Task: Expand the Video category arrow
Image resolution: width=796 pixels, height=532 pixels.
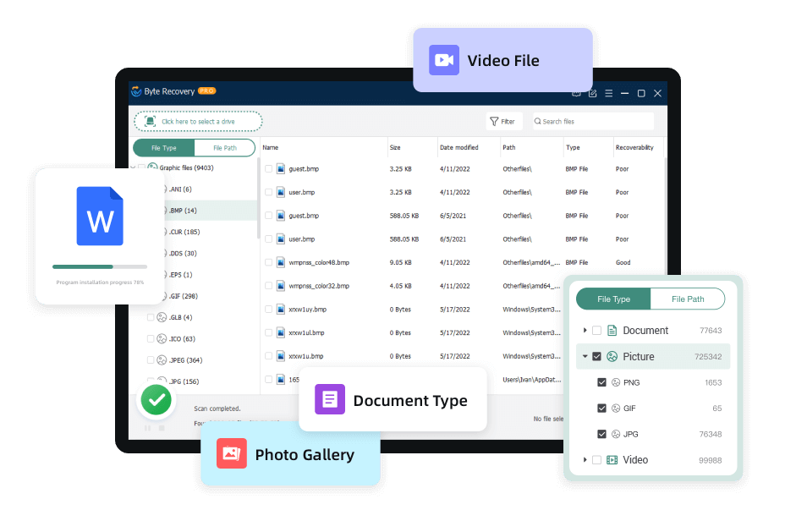Action: (585, 460)
